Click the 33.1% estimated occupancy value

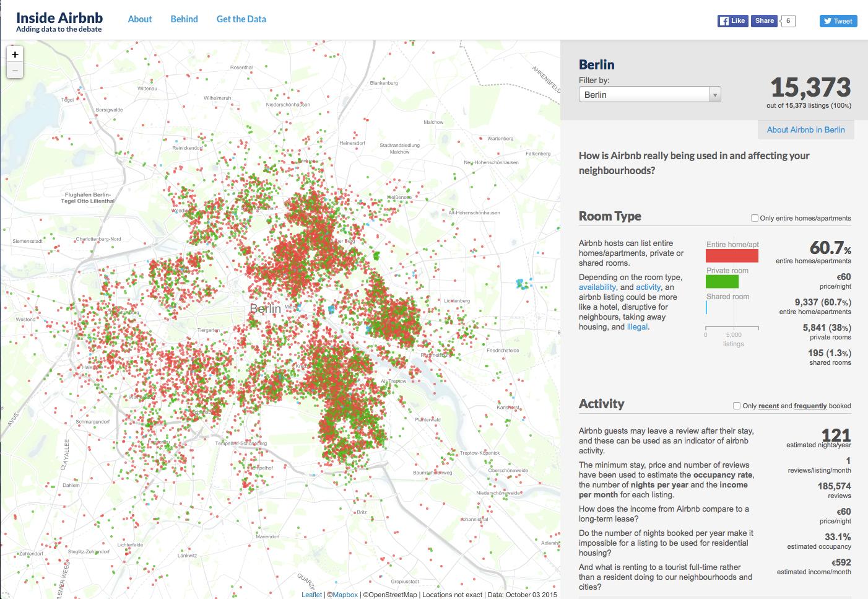[838, 537]
